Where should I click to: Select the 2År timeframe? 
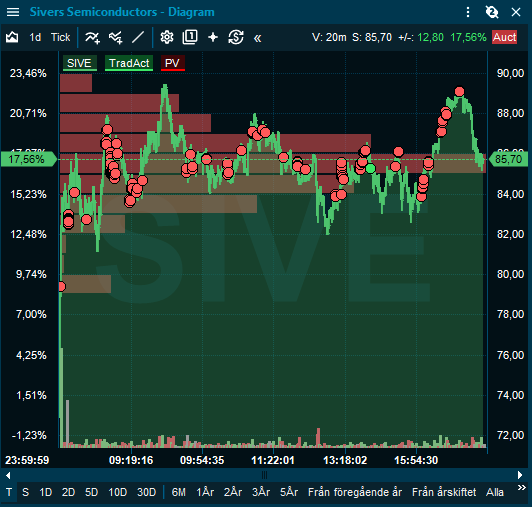coord(233,492)
